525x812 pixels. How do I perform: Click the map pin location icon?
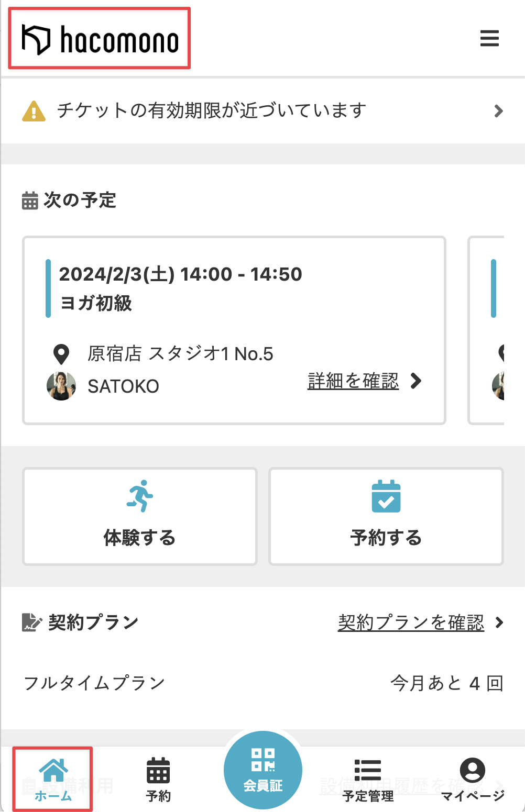click(x=62, y=354)
